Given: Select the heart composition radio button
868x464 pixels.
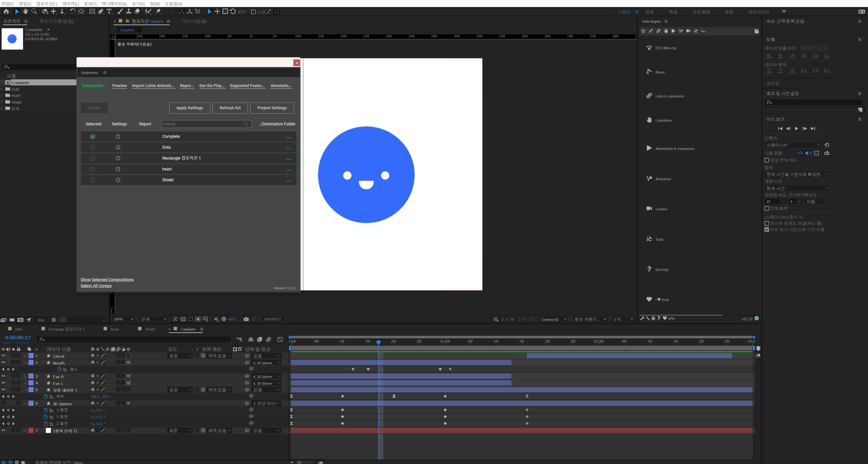Looking at the screenshot, I should coord(93,169).
